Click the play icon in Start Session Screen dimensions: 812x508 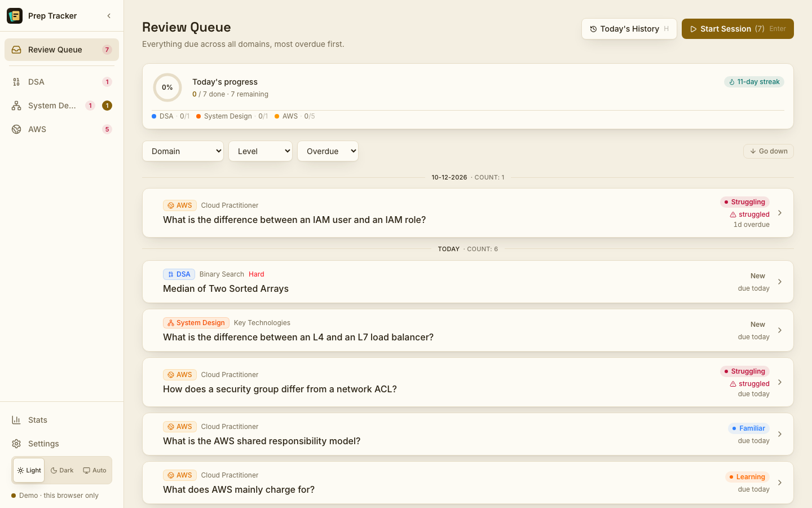click(x=694, y=29)
